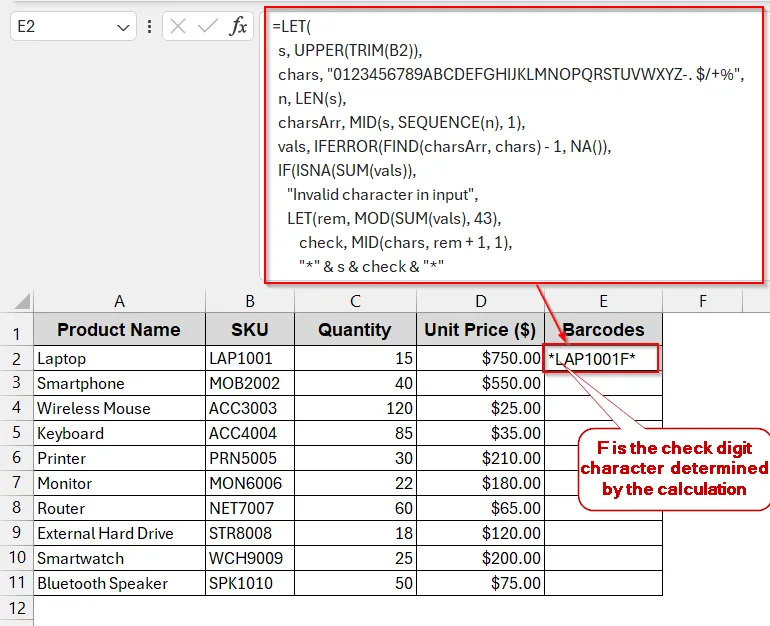This screenshot has height=626, width=770.
Task: Click the Enter checkmark formula icon
Action: [207, 26]
